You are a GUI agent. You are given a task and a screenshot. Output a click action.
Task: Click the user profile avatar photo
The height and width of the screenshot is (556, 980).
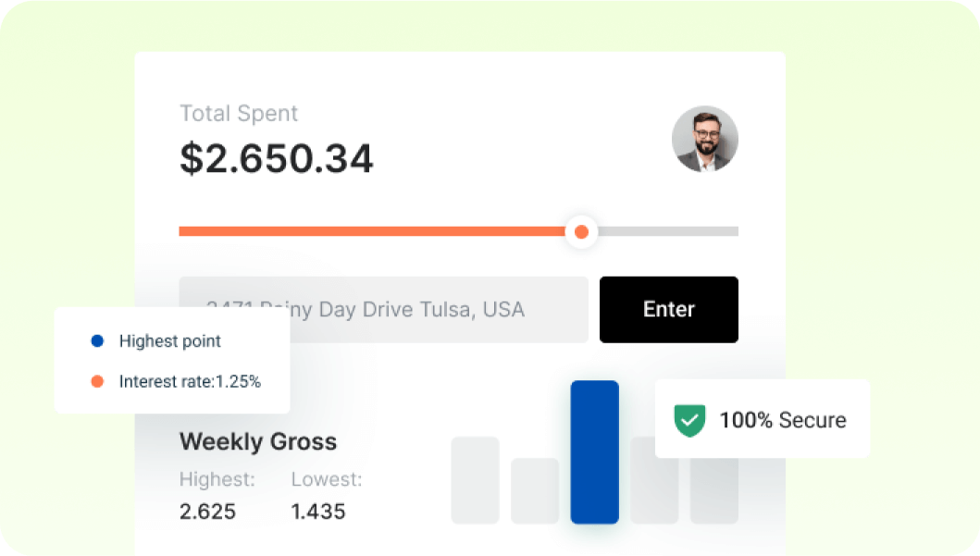click(704, 139)
